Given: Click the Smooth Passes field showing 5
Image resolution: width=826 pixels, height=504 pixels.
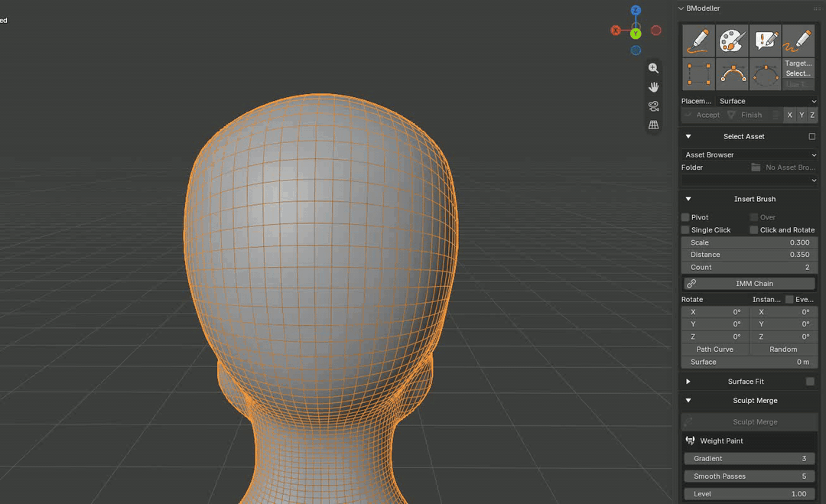Looking at the screenshot, I should click(749, 476).
